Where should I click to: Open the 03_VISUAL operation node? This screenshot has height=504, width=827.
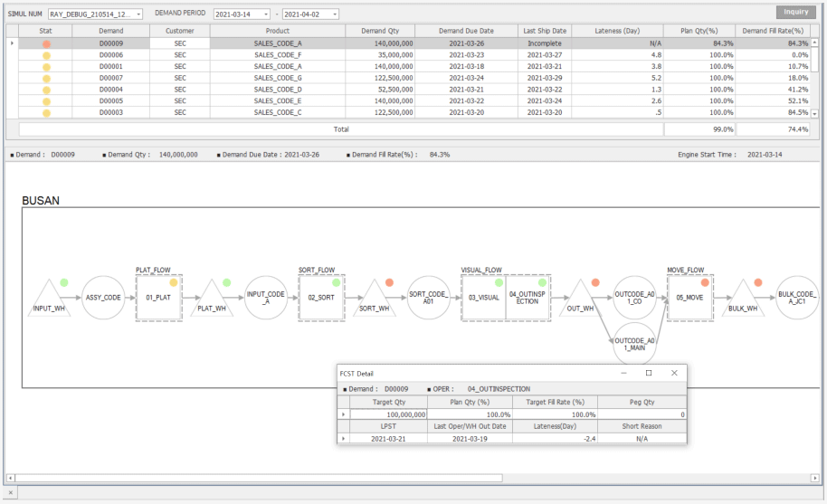click(484, 298)
